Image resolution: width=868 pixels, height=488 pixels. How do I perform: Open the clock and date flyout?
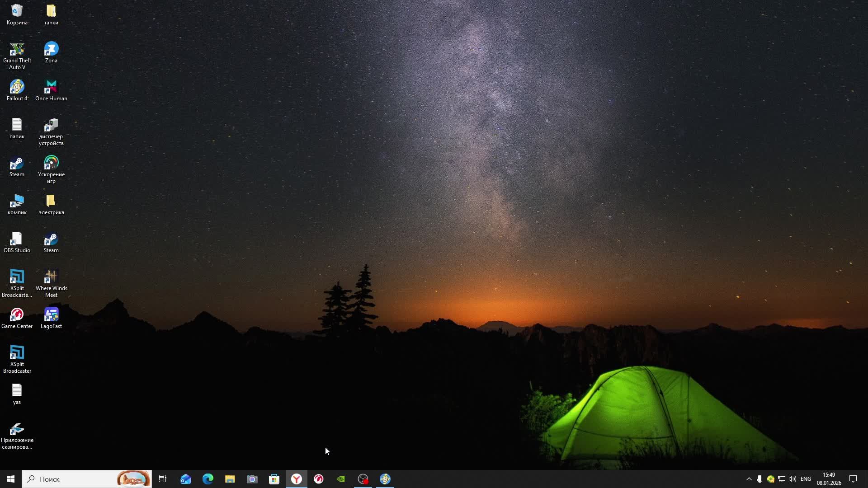pos(829,479)
